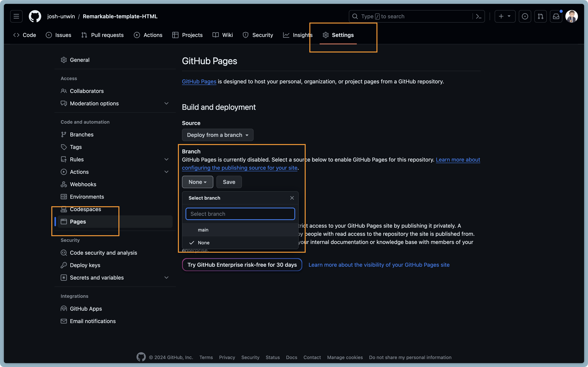Open the global Pull requests icon in header

point(540,16)
